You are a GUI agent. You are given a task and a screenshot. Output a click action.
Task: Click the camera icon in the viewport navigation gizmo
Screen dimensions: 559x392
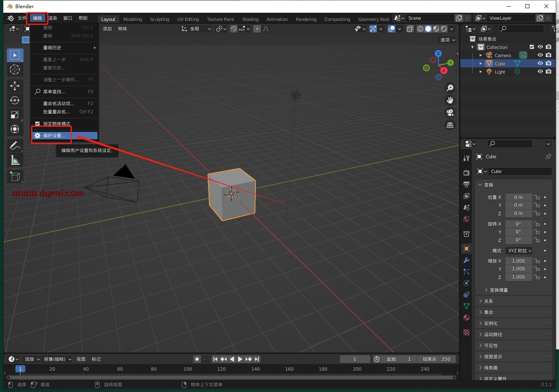pyautogui.click(x=450, y=113)
